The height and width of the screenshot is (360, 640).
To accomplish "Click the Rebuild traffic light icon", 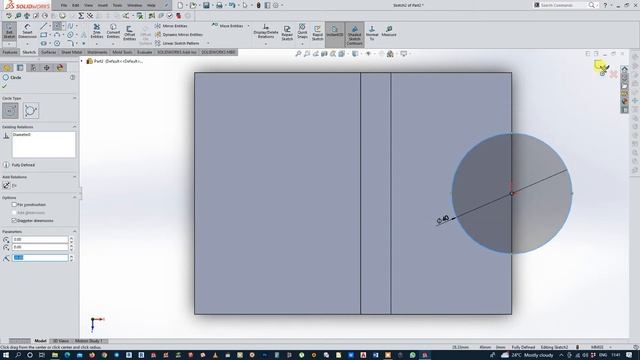I will click(258, 5).
